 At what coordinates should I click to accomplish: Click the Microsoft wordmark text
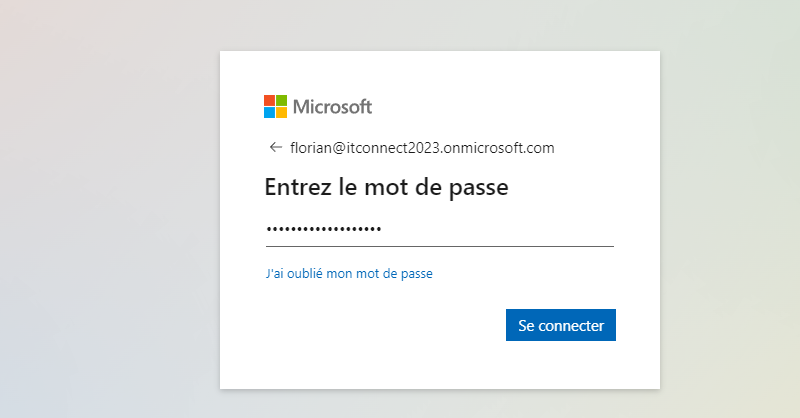coord(333,106)
